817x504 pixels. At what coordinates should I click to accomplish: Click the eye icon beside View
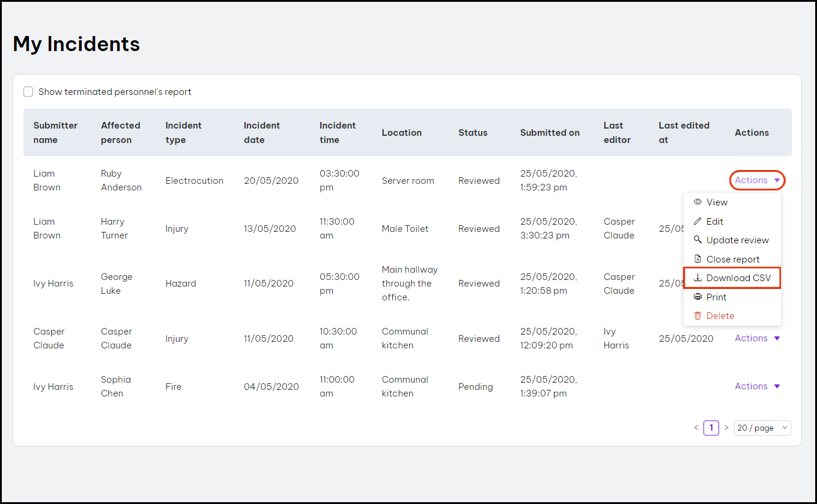click(x=697, y=202)
